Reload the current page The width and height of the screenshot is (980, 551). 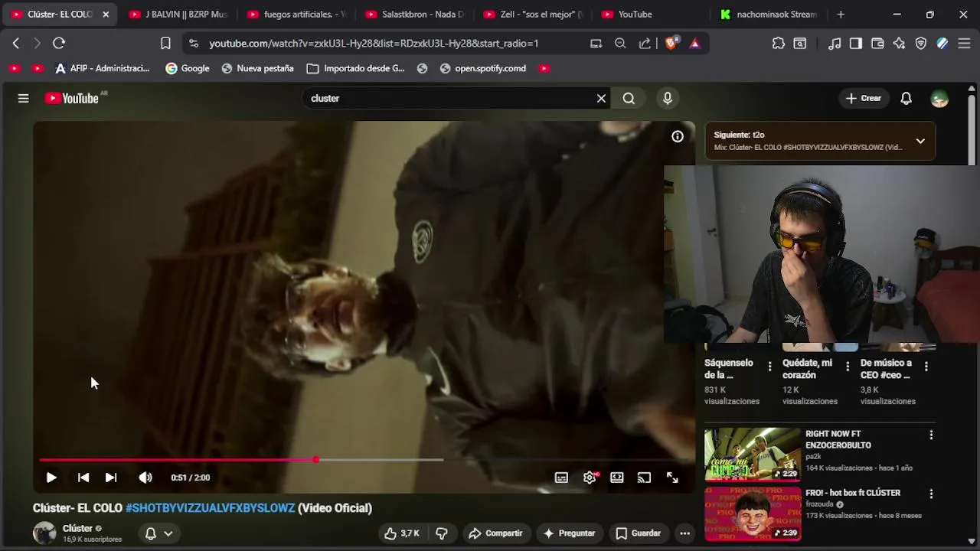tap(59, 44)
